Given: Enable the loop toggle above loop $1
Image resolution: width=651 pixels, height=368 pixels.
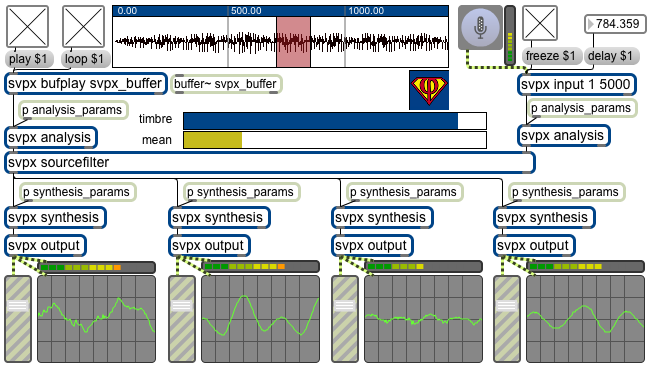Looking at the screenshot, I should (x=83, y=27).
